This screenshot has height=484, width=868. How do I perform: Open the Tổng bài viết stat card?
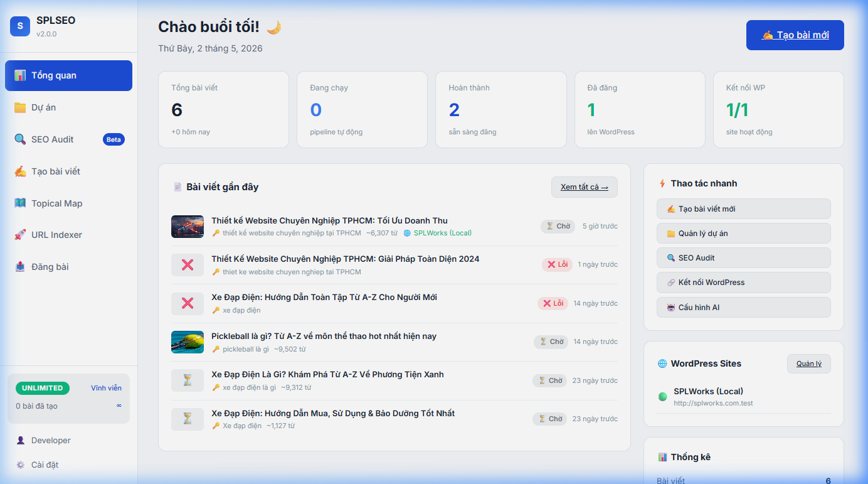[223, 109]
